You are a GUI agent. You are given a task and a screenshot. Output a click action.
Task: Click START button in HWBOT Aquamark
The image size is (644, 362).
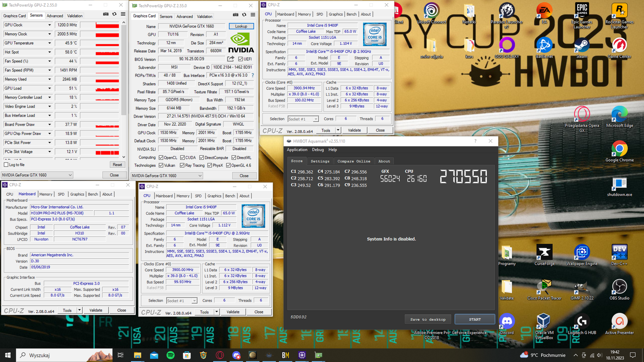coord(475,319)
